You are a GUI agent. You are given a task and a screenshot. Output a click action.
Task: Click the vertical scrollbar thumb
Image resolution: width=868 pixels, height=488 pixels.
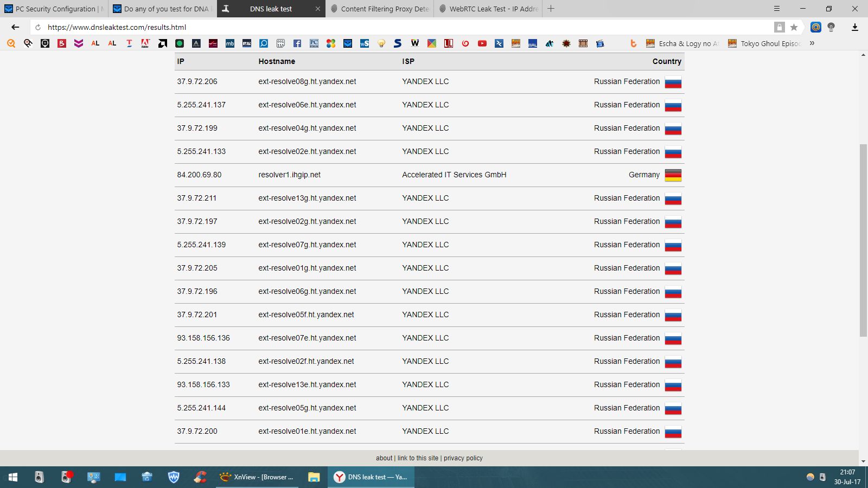(x=863, y=240)
